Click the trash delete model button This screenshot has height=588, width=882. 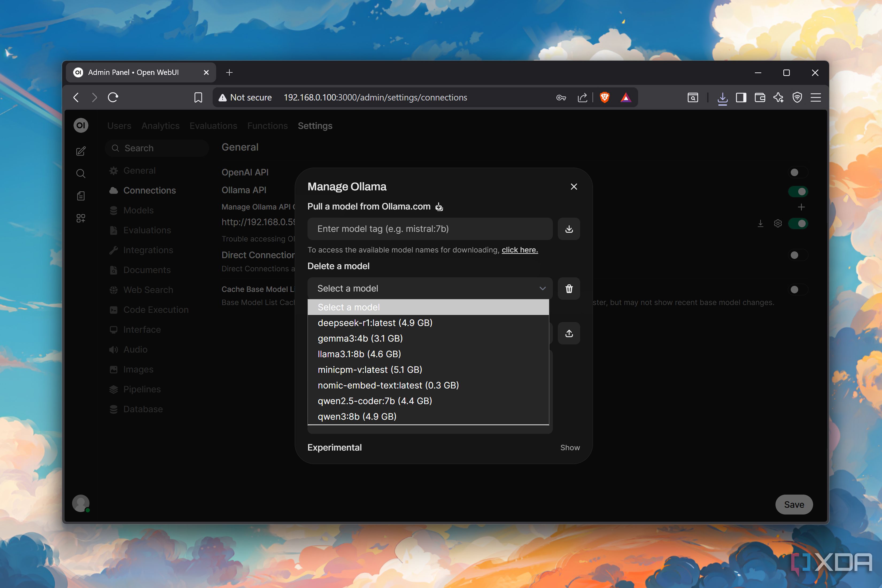click(569, 288)
